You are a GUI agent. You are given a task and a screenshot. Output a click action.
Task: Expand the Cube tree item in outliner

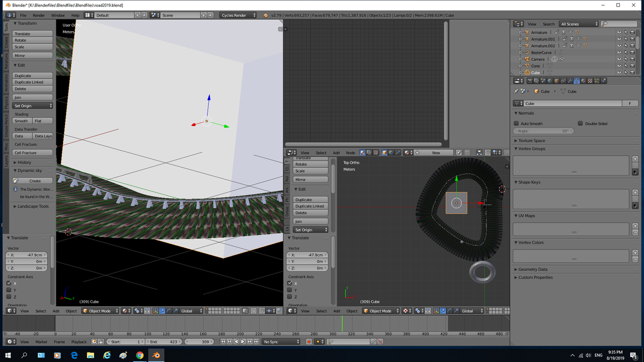[520, 72]
